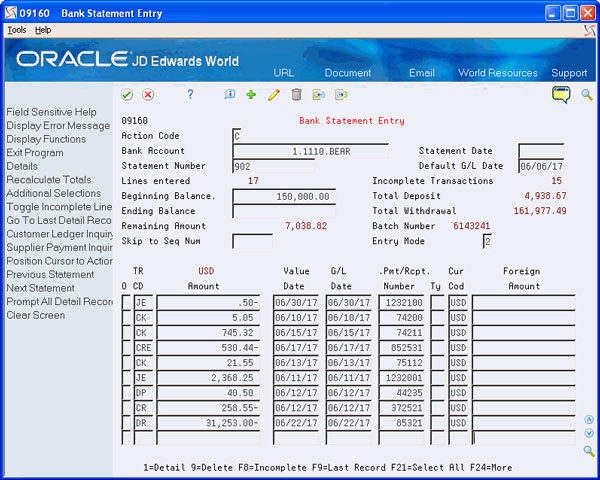This screenshot has height=480, width=600.
Task: Open the Email header tab
Action: [421, 73]
